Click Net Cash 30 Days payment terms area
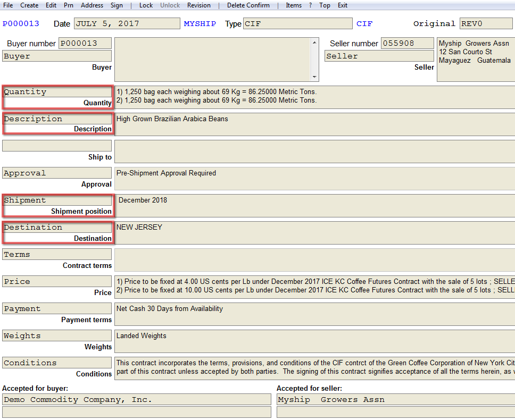This screenshot has width=515, height=420. (x=314, y=314)
